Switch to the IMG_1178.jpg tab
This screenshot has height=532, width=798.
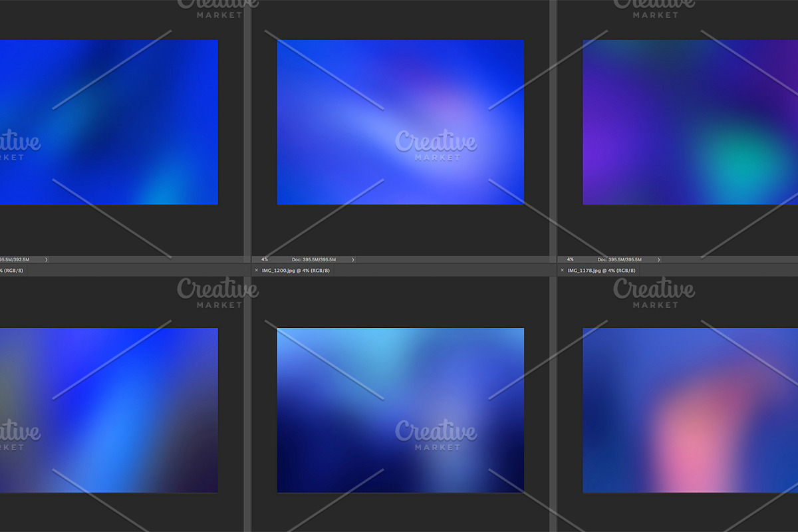[602, 271]
